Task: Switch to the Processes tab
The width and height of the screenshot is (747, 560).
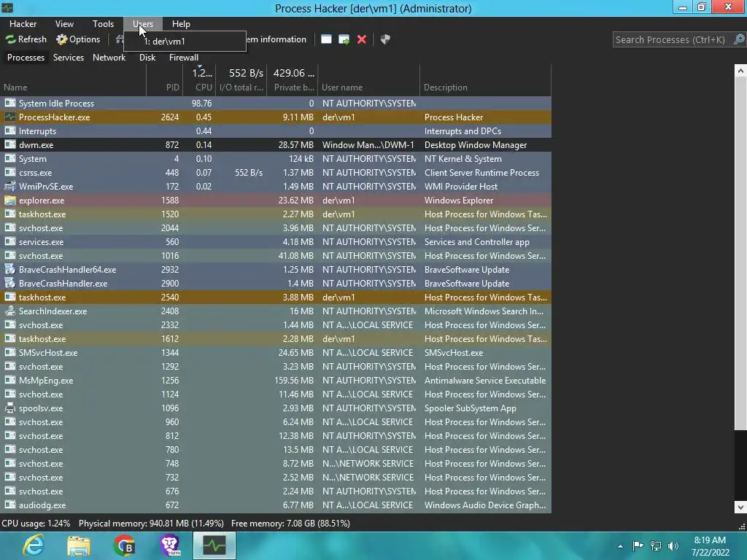Action: [x=26, y=57]
